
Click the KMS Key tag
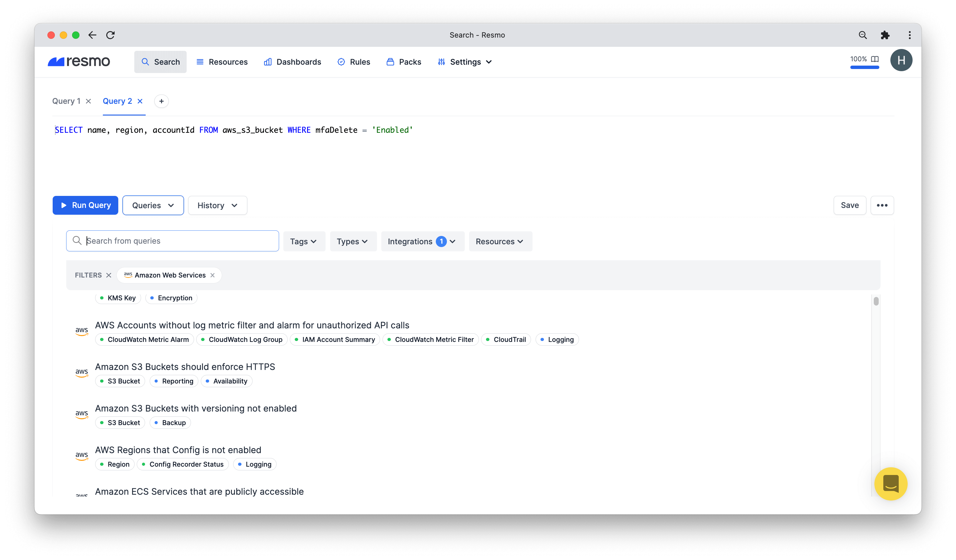[118, 298]
